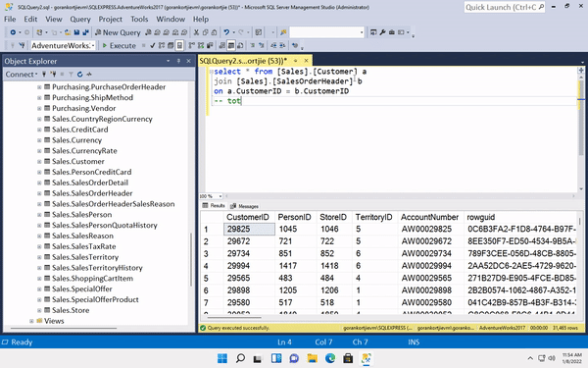This screenshot has width=588, height=368.
Task: Click the New Query toolbar button
Action: coord(118,32)
